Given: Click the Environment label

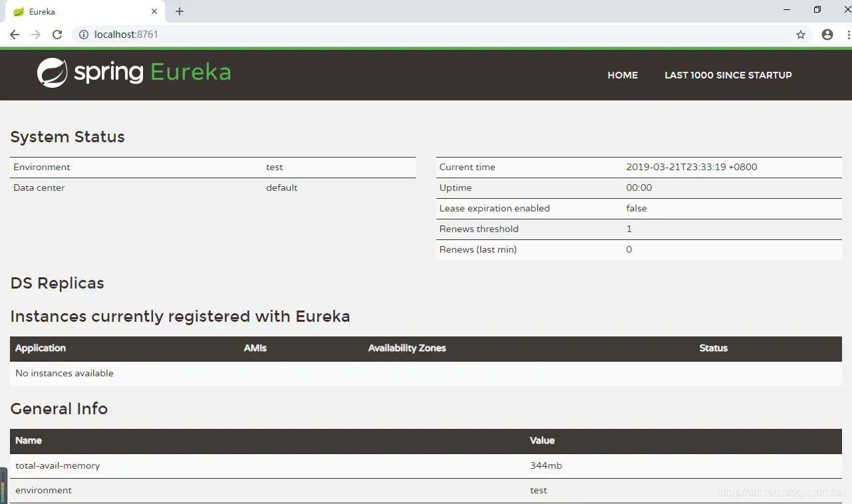Looking at the screenshot, I should (x=41, y=167).
